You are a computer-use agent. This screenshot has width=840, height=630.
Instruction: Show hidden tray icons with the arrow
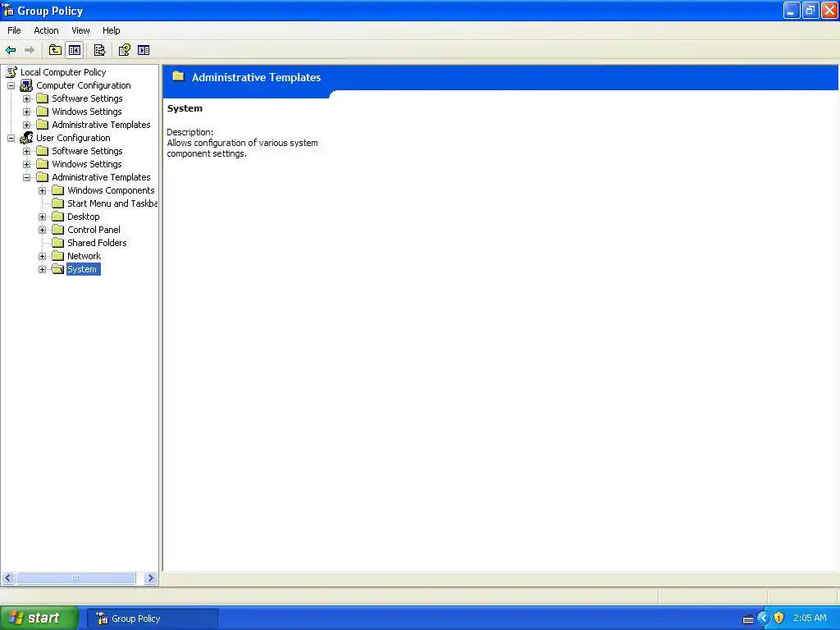tap(764, 619)
